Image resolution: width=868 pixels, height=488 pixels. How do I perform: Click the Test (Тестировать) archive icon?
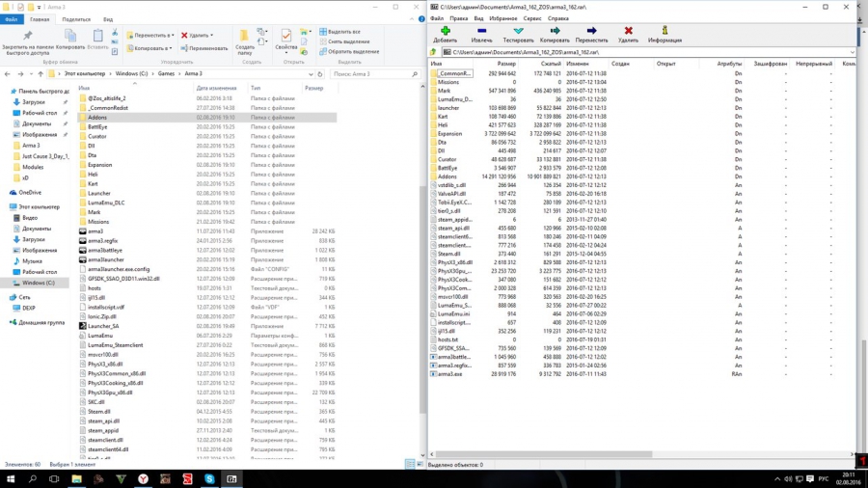pos(518,31)
